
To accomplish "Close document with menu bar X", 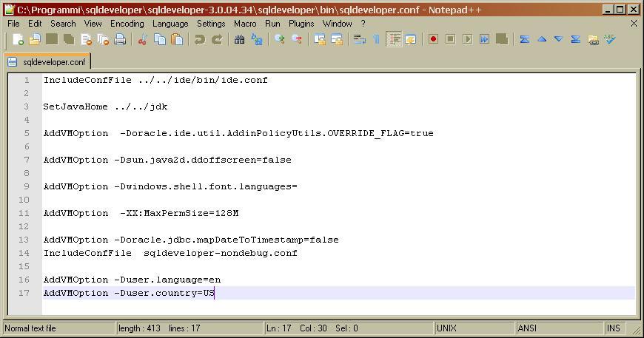I will tap(634, 24).
